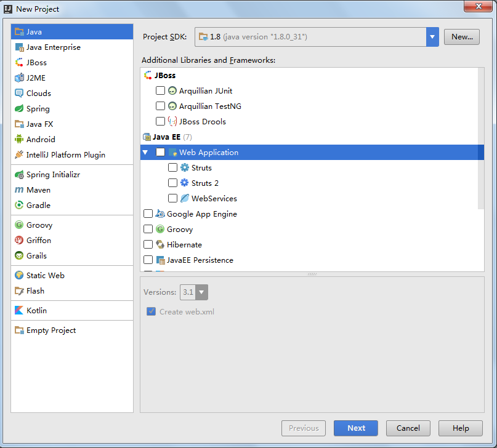The width and height of the screenshot is (497, 448).
Task: Select the Maven m icon
Action: pos(19,190)
